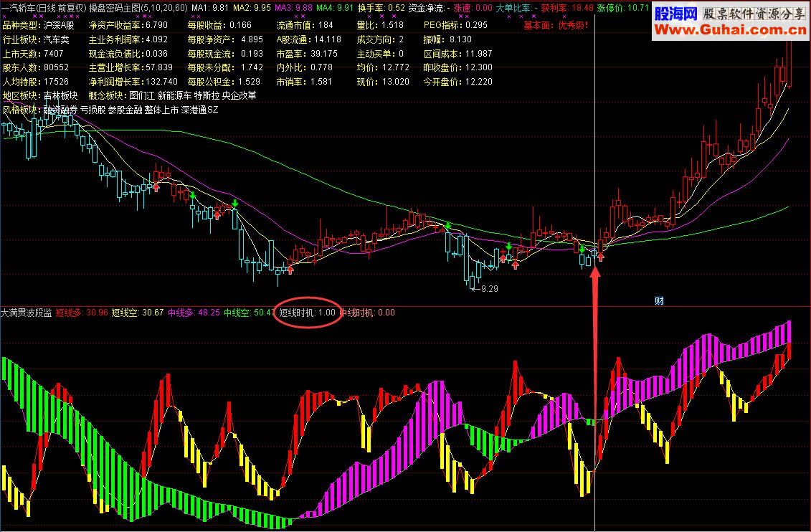
Task: Click 上市天数: 7407 field
Action: 33,54
